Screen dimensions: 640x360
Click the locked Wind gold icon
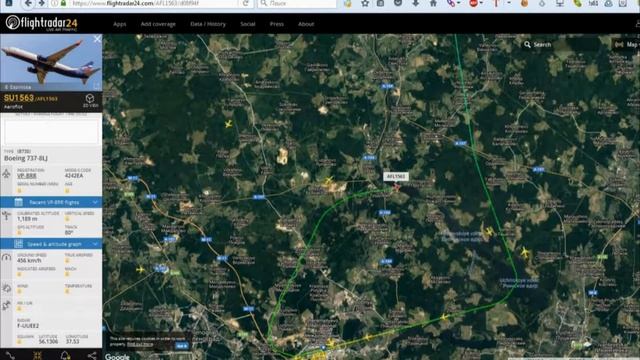point(19,291)
